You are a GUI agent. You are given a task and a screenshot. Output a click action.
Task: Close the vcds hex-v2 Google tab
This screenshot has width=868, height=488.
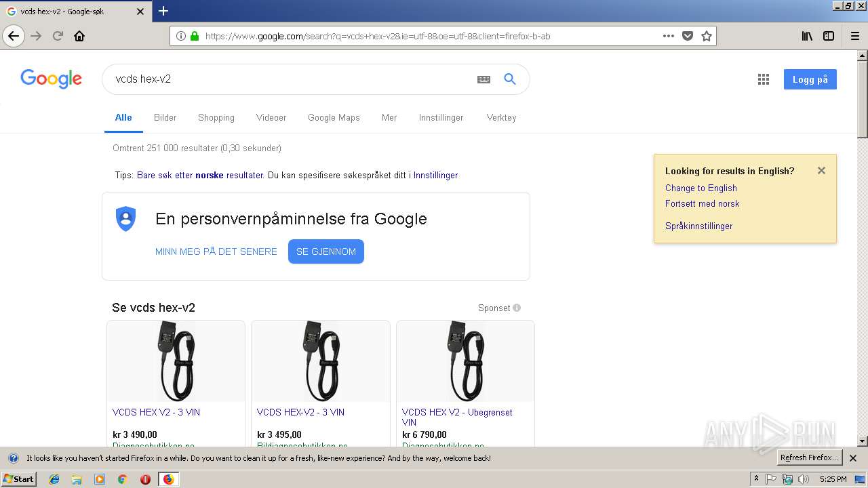coord(140,12)
